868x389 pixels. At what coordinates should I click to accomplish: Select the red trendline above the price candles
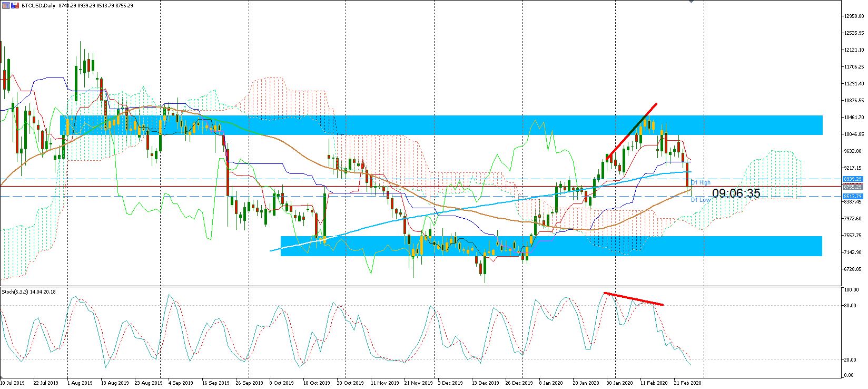click(x=632, y=132)
